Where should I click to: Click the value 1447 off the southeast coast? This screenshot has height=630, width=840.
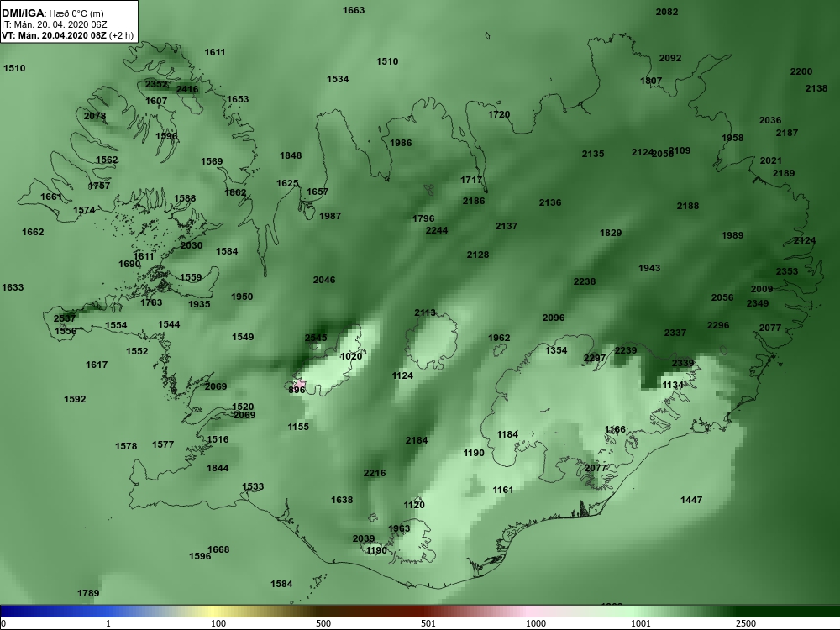(691, 500)
